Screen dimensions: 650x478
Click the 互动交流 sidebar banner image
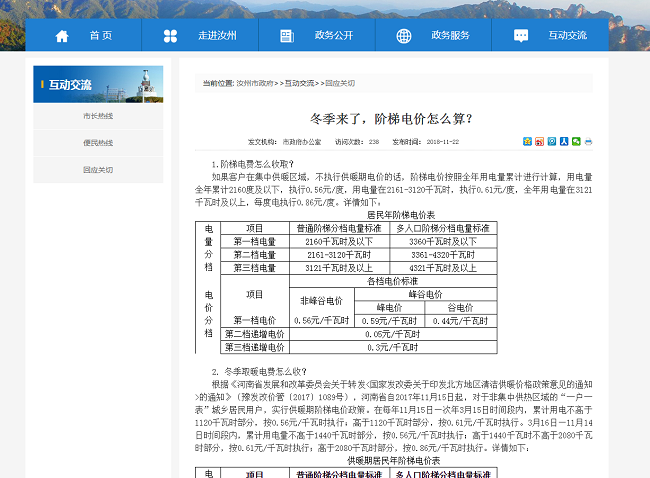point(98,85)
